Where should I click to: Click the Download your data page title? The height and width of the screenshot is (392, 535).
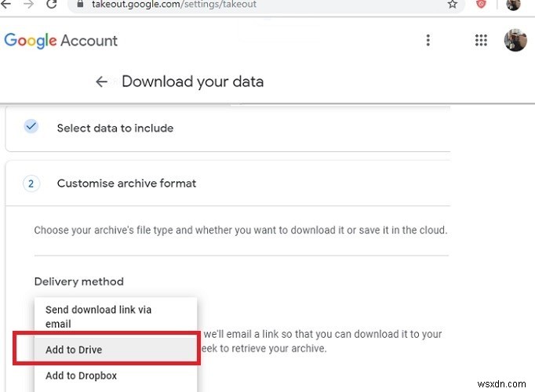point(192,82)
